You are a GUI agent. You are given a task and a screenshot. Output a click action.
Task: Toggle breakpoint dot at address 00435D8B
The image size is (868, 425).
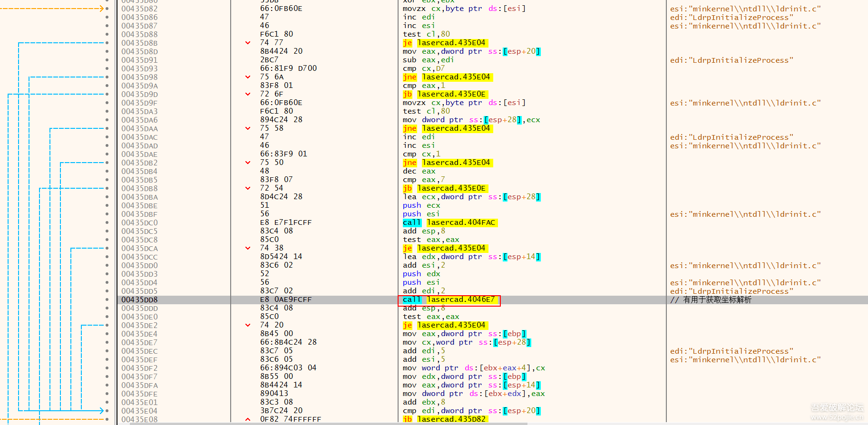click(107, 43)
